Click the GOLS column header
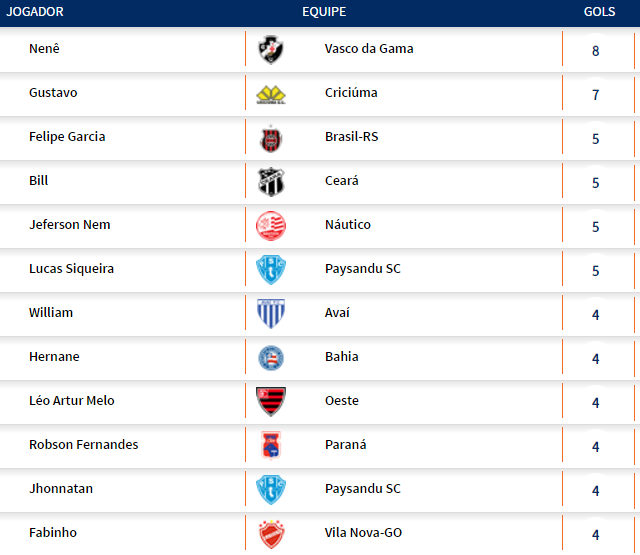 [x=599, y=12]
